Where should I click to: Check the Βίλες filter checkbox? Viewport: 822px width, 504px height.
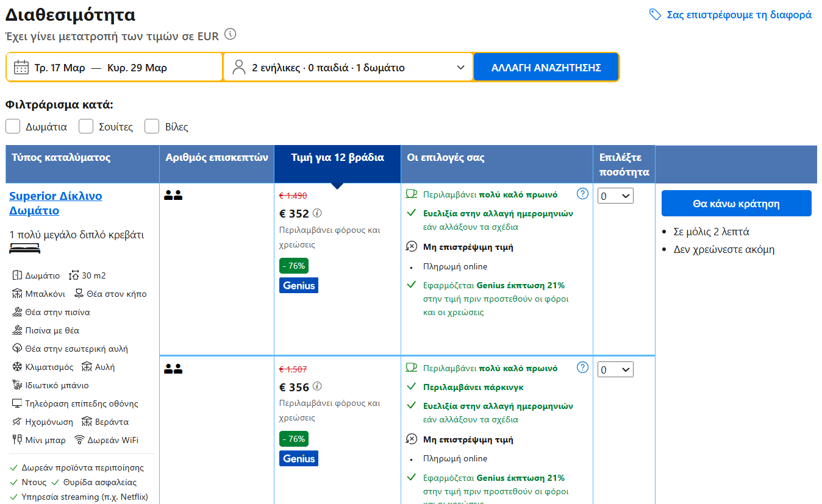point(152,126)
